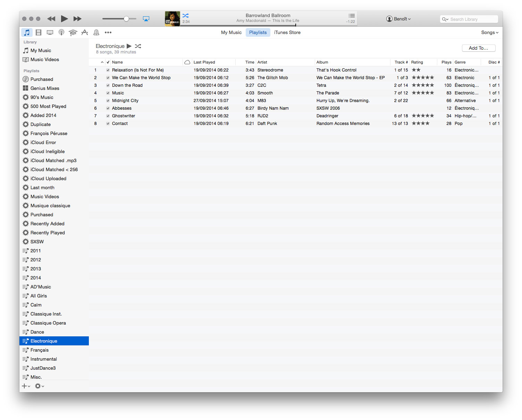Open the Songs view dropdown
The height and width of the screenshot is (420, 522).
[490, 32]
